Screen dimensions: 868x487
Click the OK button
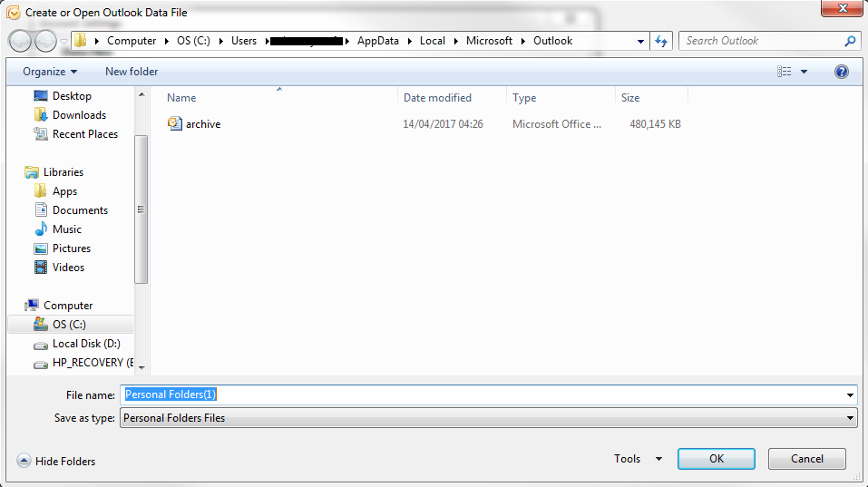pos(717,459)
